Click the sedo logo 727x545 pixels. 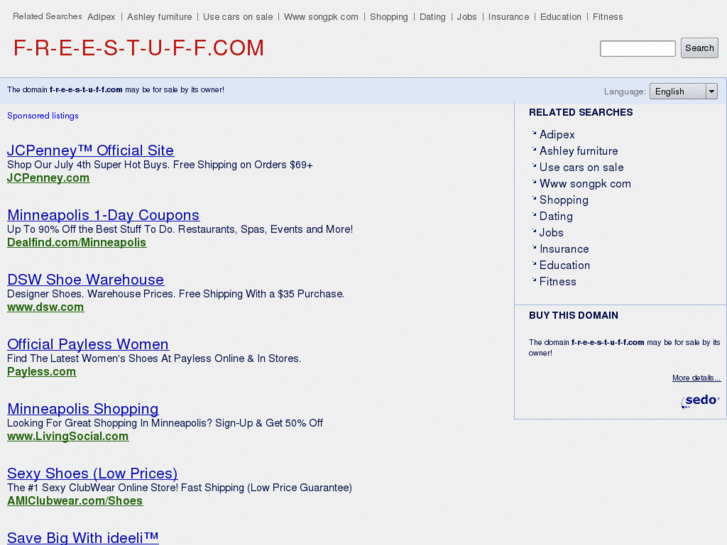(700, 401)
